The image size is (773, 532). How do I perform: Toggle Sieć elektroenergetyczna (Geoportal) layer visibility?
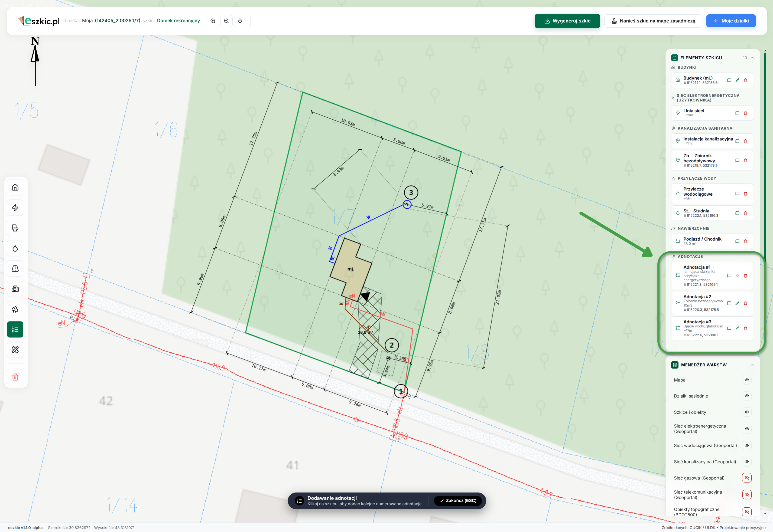[747, 429]
